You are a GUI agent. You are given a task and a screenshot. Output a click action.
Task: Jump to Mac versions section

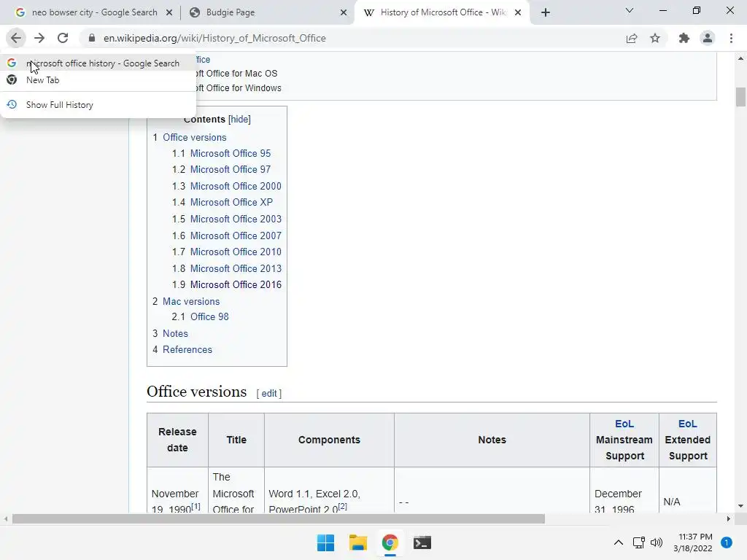click(x=191, y=301)
